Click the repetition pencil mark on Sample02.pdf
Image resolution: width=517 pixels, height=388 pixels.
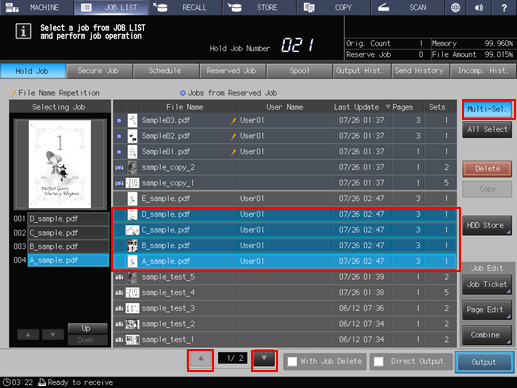pyautogui.click(x=233, y=136)
